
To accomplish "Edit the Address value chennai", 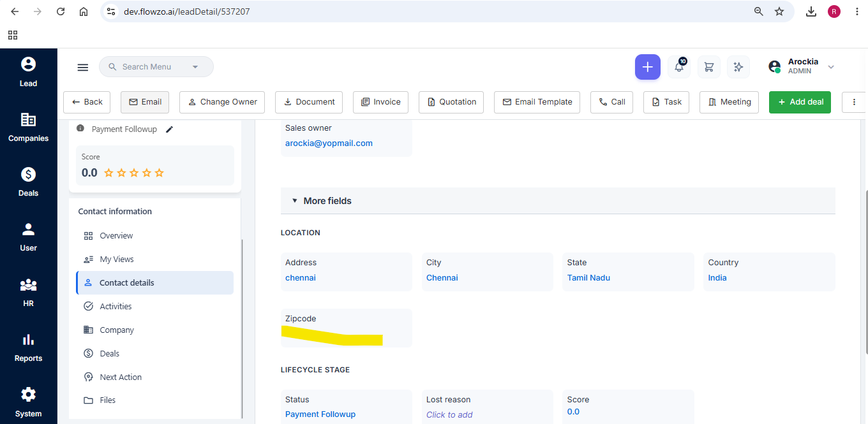I will [301, 278].
